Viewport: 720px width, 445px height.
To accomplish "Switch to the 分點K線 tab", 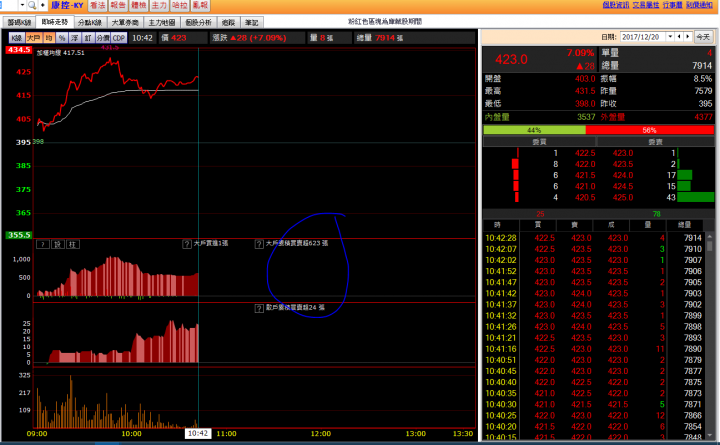I will click(90, 22).
